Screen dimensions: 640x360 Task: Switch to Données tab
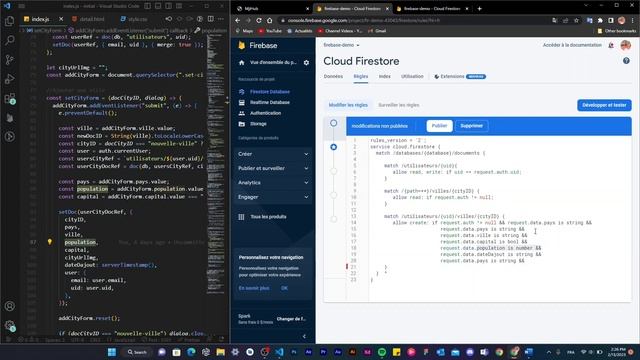point(333,76)
